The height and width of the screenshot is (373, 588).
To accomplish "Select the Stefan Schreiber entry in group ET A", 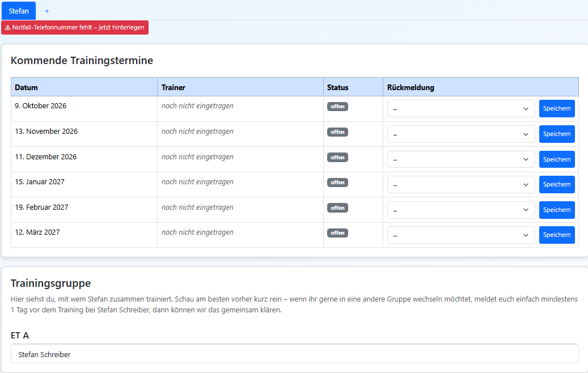I will pos(295,354).
